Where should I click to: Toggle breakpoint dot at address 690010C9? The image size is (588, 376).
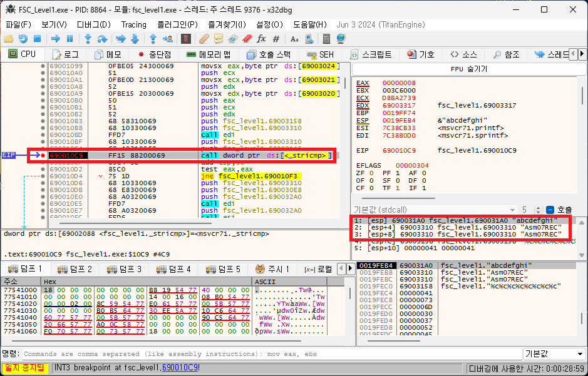click(x=43, y=155)
